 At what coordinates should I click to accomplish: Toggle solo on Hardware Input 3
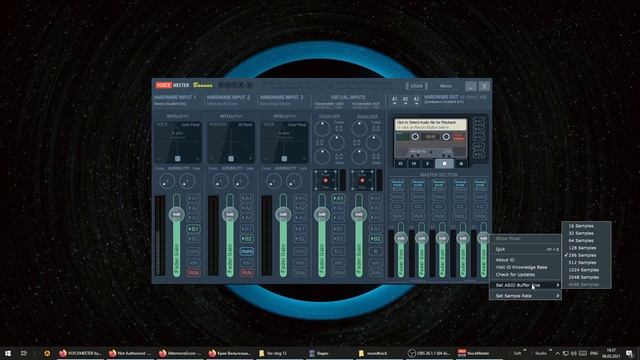point(300,263)
